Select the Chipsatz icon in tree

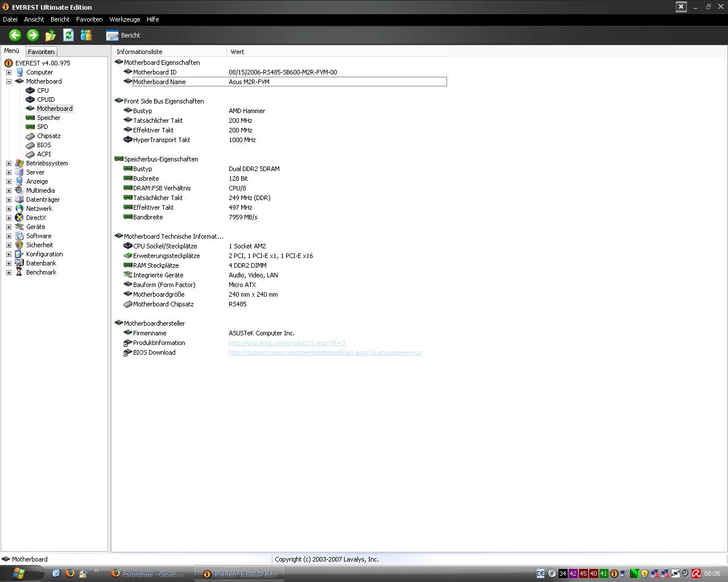tap(30, 136)
